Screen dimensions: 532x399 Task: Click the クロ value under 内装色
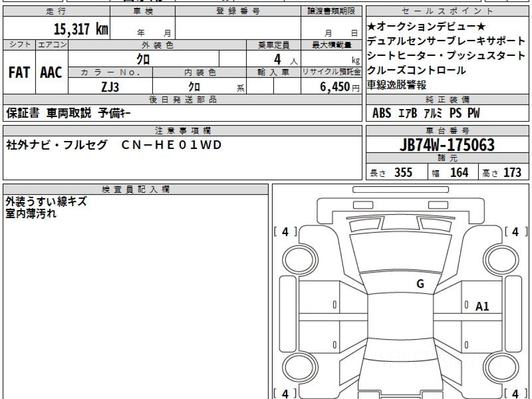pos(194,87)
